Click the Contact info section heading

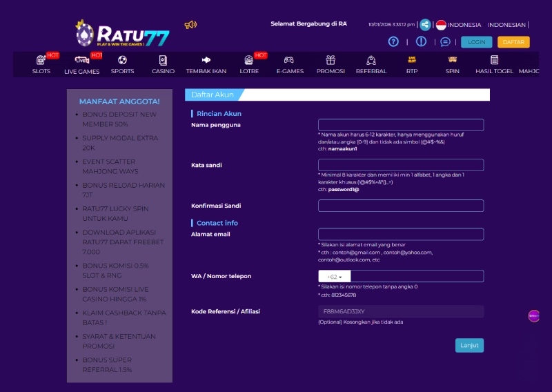coord(217,223)
